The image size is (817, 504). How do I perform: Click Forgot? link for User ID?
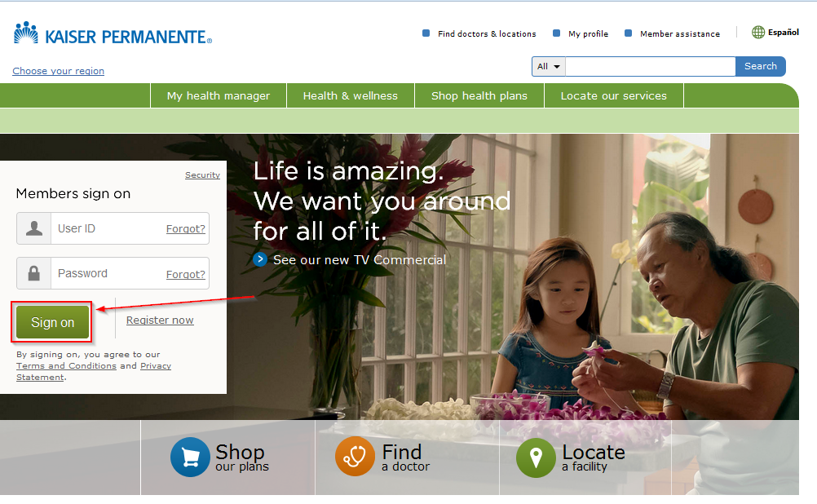click(x=185, y=229)
